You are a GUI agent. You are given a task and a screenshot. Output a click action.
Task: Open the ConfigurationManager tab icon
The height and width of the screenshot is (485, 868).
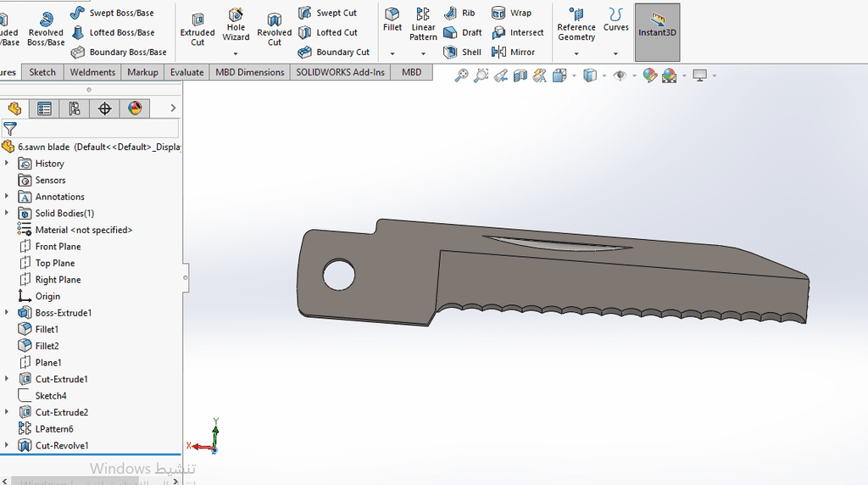click(x=75, y=109)
